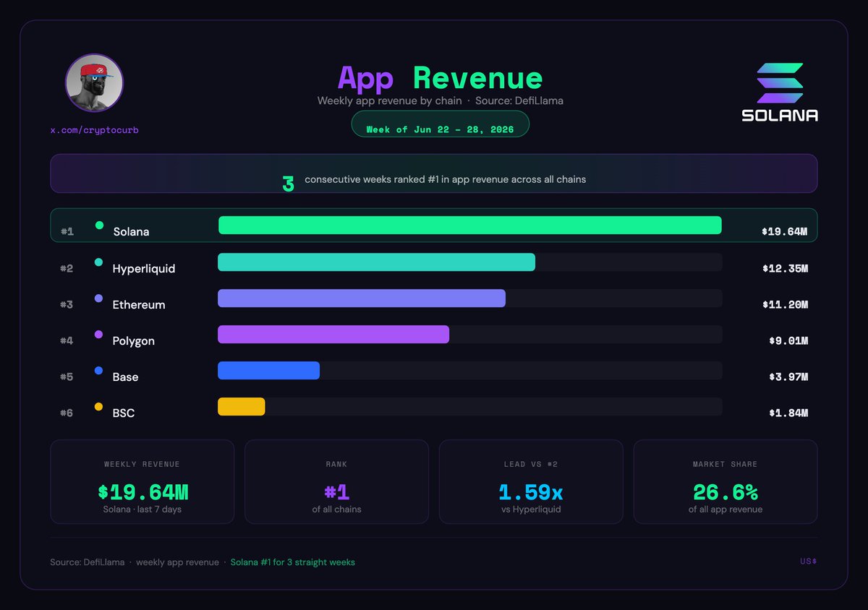Screen dimensions: 868x610
Task: Click the #5 rank label
Action: tap(67, 377)
